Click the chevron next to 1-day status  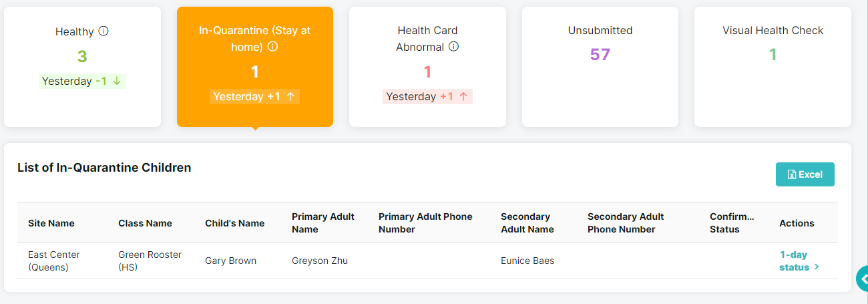click(x=817, y=267)
